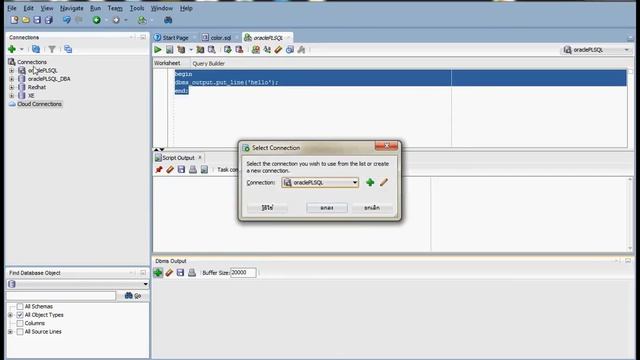This screenshot has height=360, width=640.
Task: Open the Tools menu
Action: 137,8
